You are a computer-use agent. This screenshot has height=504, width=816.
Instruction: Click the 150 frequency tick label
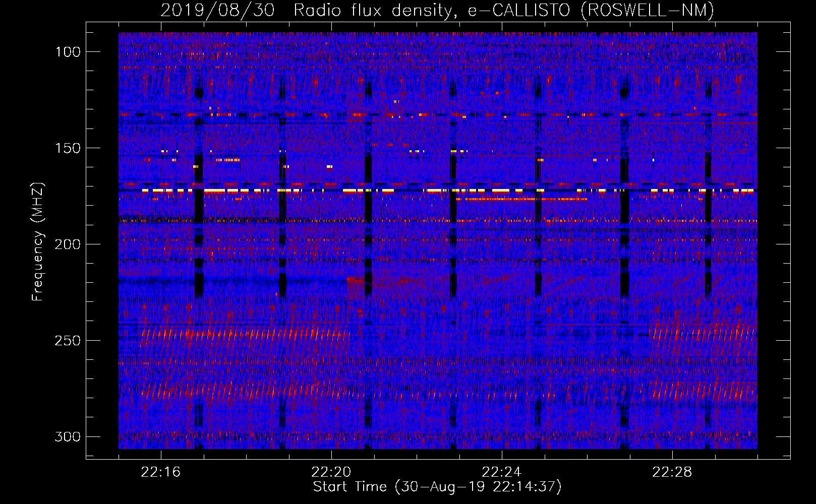click(x=68, y=148)
